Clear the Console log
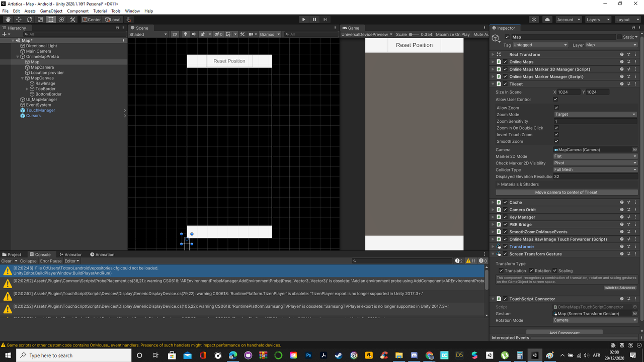 click(x=7, y=261)
